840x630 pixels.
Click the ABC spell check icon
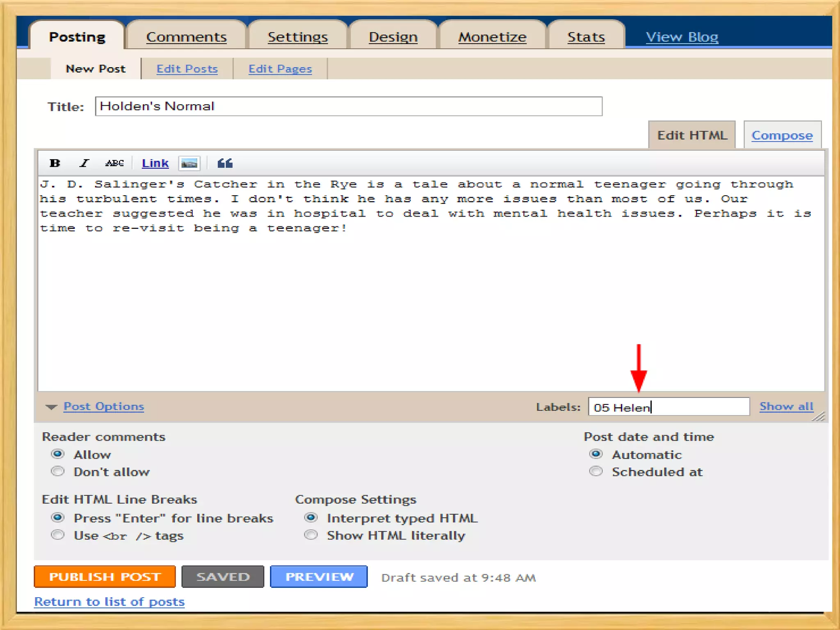point(114,163)
